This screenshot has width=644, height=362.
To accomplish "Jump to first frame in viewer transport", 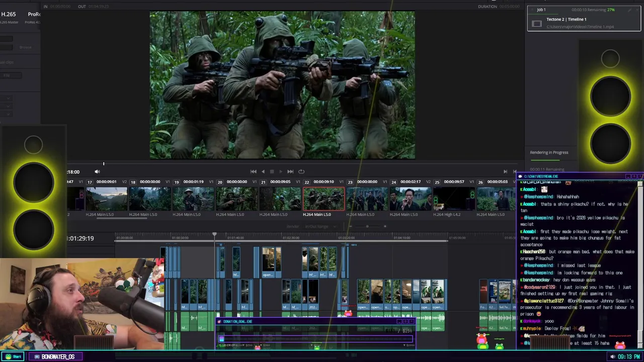I will 254,171.
